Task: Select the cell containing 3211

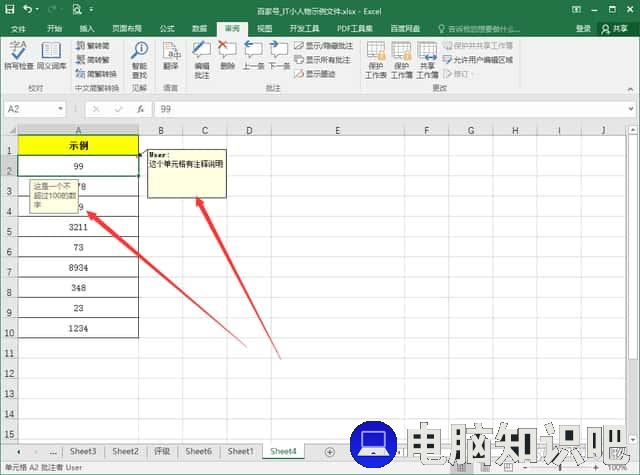Action: [x=78, y=227]
